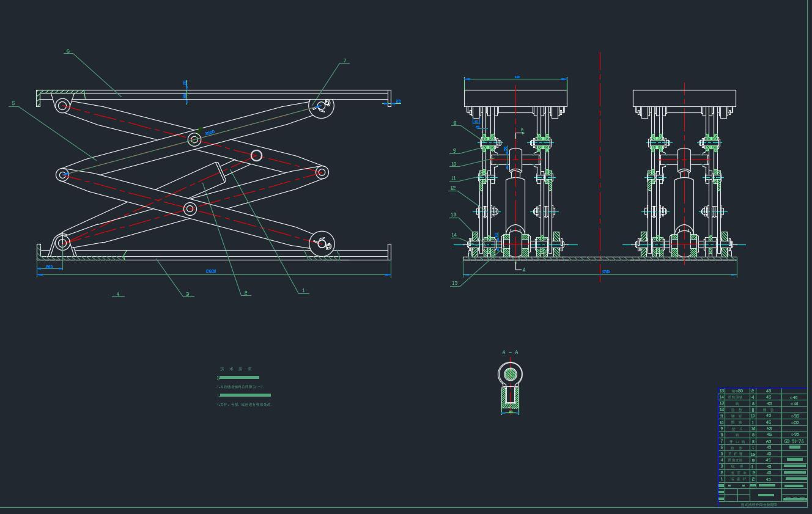Viewport: 812px width, 514px height.
Task: Click part callout number 6 label
Action: coord(67,51)
